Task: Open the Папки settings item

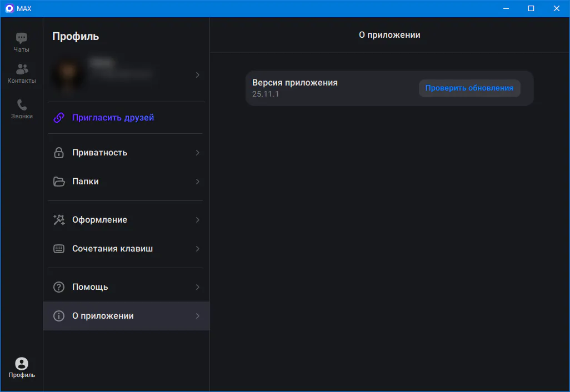Action: coord(126,182)
